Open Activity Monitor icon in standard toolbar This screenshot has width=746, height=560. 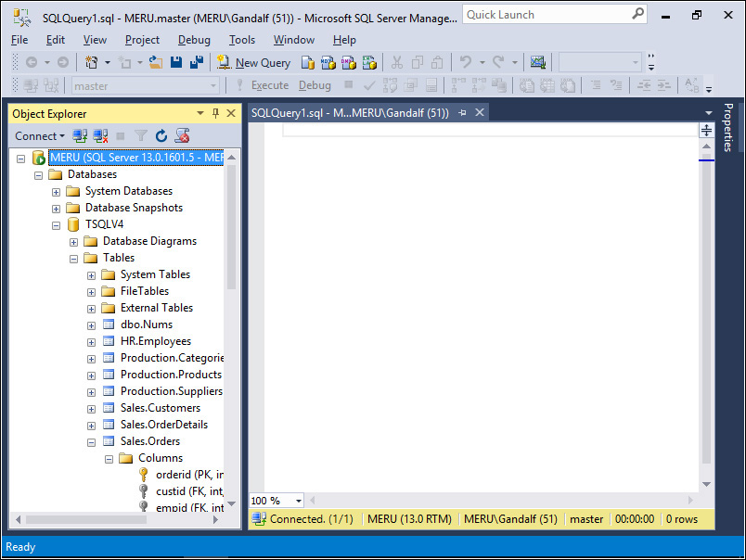coord(537,63)
